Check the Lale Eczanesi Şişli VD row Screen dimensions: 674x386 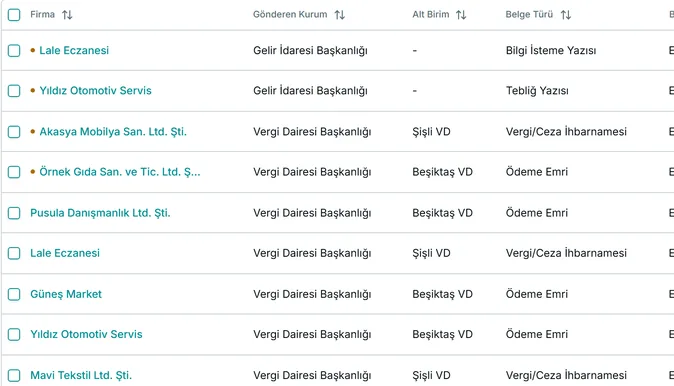[x=14, y=253]
